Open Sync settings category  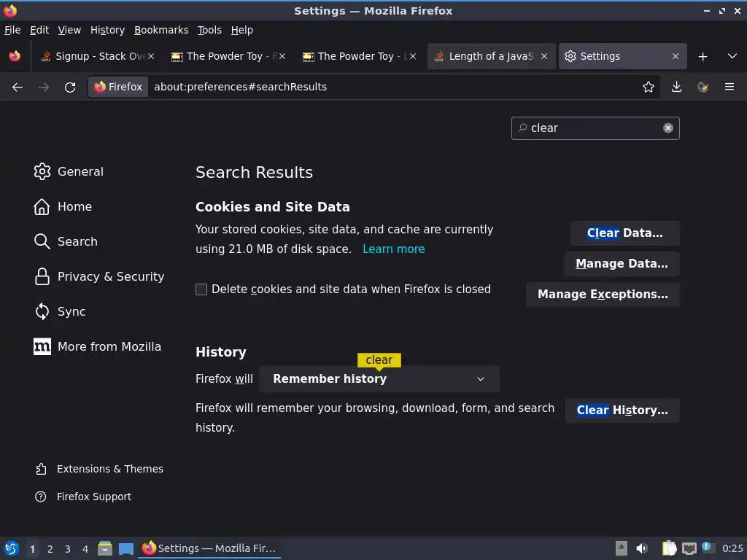tap(60, 311)
